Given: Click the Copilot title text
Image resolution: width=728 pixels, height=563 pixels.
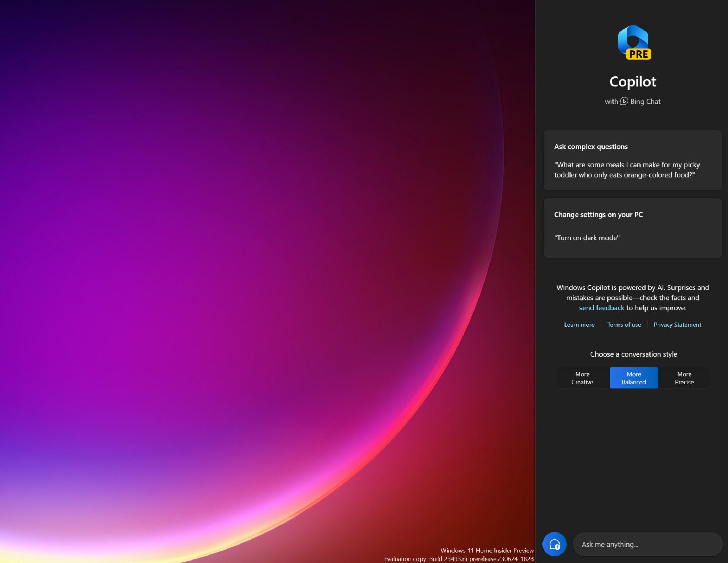Looking at the screenshot, I should [633, 81].
